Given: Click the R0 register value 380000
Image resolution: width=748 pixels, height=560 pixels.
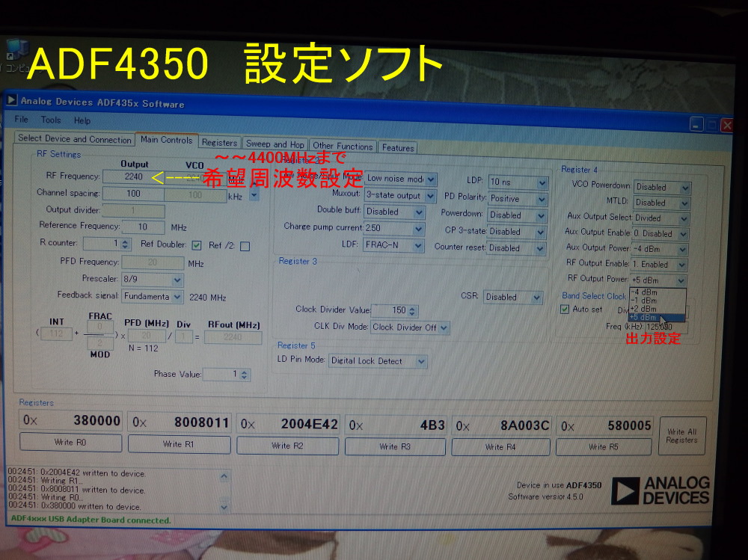Looking at the screenshot, I should (x=96, y=421).
